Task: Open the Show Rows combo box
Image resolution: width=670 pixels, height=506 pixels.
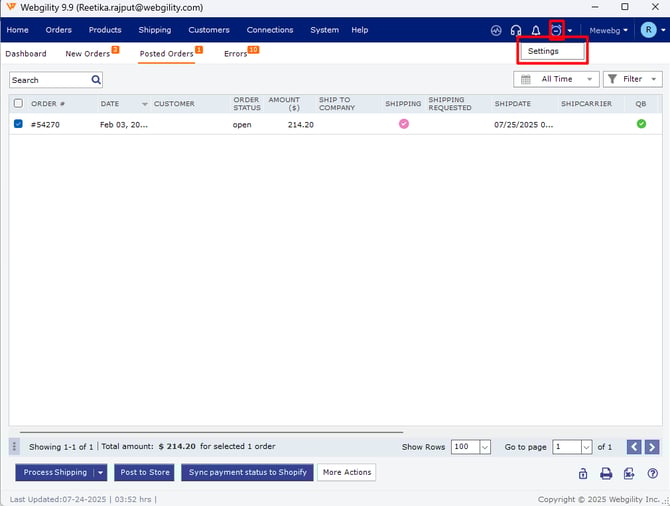Action: tap(471, 447)
